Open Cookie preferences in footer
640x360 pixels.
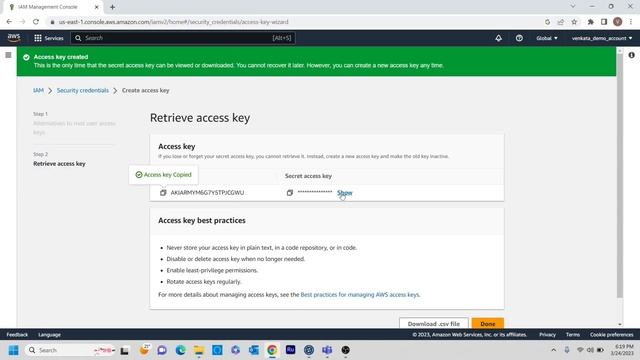pos(611,335)
